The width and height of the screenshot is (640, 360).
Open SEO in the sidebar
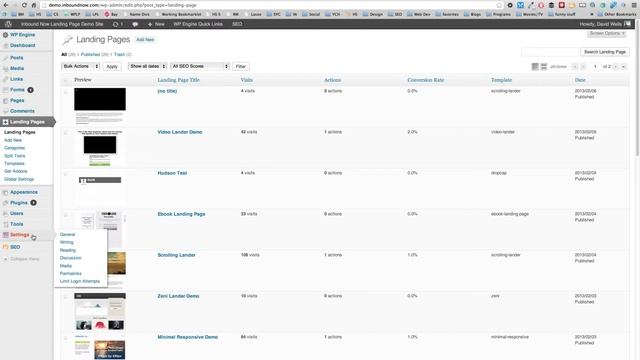click(x=15, y=247)
